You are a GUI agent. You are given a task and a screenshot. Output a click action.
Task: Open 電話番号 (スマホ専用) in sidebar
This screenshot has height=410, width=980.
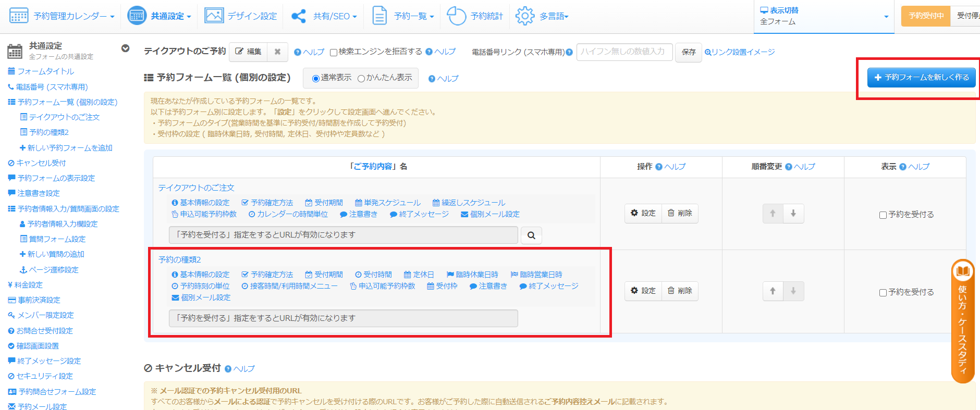pyautogui.click(x=47, y=87)
